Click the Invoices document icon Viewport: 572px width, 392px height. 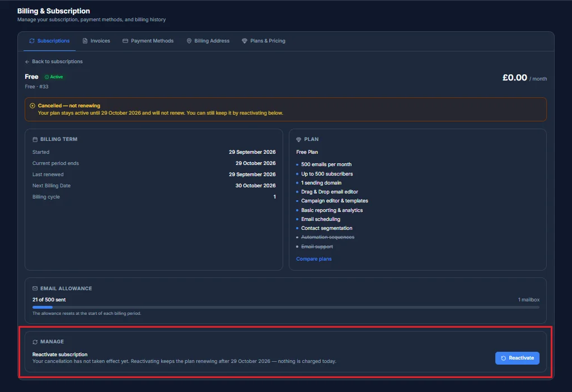[85, 41]
